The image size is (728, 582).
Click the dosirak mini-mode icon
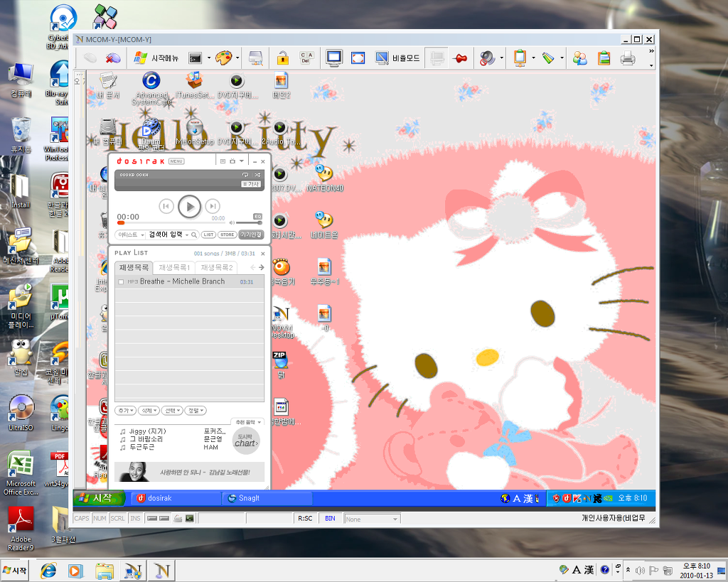click(223, 161)
